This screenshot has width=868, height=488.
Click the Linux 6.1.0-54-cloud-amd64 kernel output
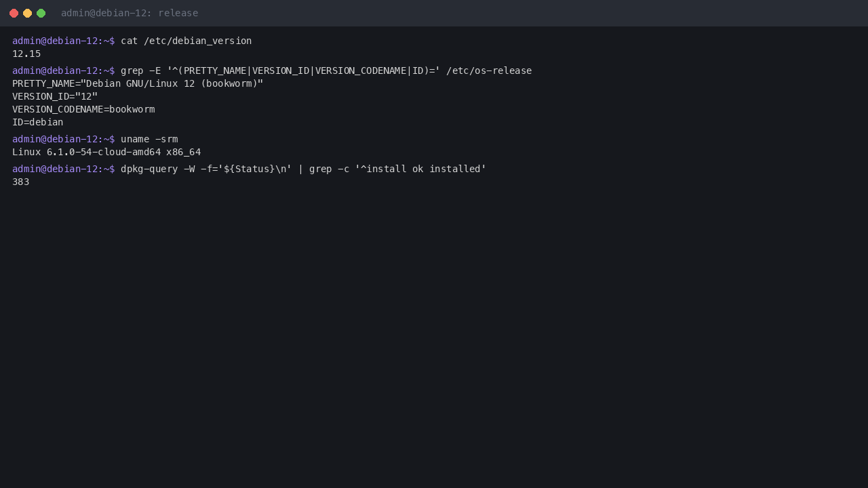pos(106,152)
